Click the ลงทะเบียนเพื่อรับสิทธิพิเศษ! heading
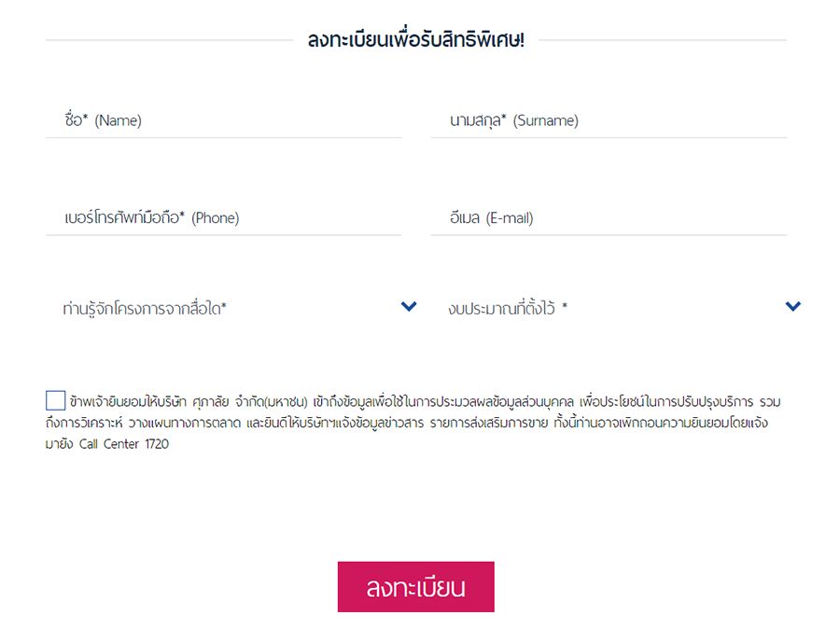The height and width of the screenshot is (627, 840). point(416,41)
